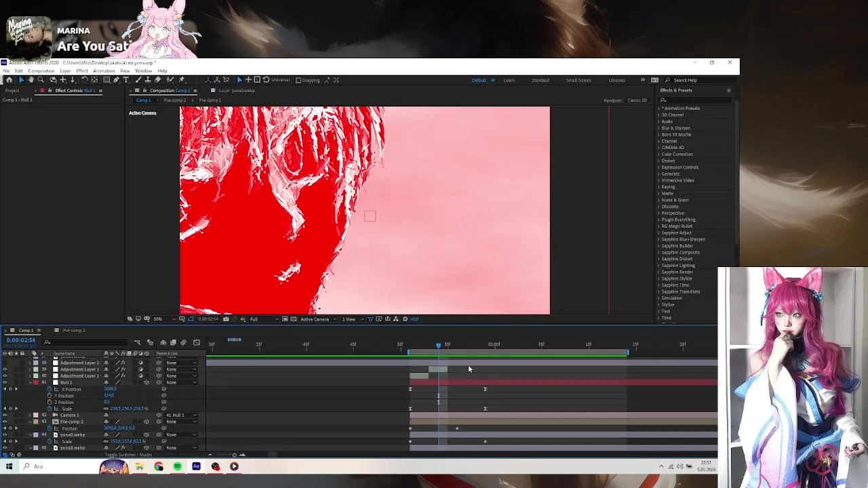Viewport: 868px width, 488px height.
Task: Open the Layer menu
Action: tap(65, 71)
